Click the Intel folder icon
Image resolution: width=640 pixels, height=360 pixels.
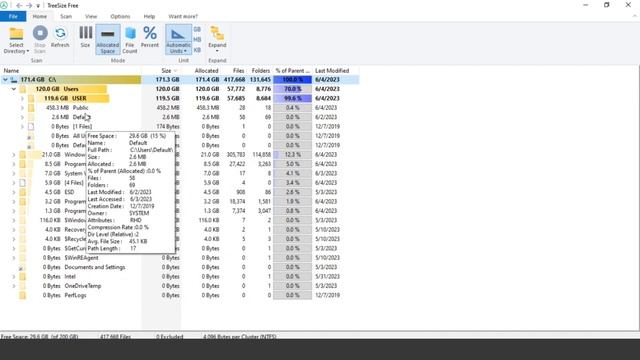tap(23, 277)
